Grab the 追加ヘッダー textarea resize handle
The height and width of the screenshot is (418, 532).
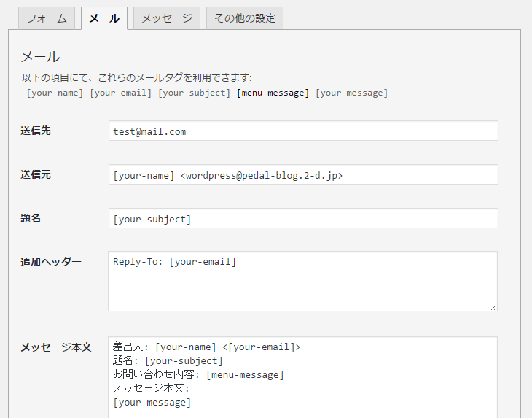point(493,307)
